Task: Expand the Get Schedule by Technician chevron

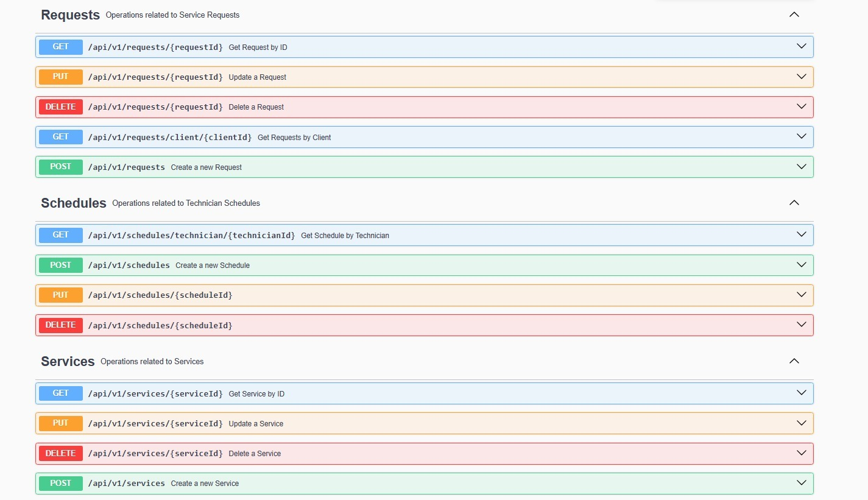Action: [802, 234]
